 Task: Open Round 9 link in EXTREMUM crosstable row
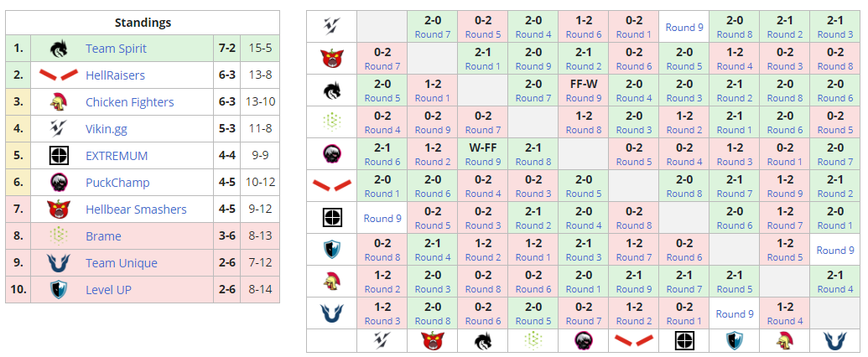pyautogui.click(x=382, y=219)
